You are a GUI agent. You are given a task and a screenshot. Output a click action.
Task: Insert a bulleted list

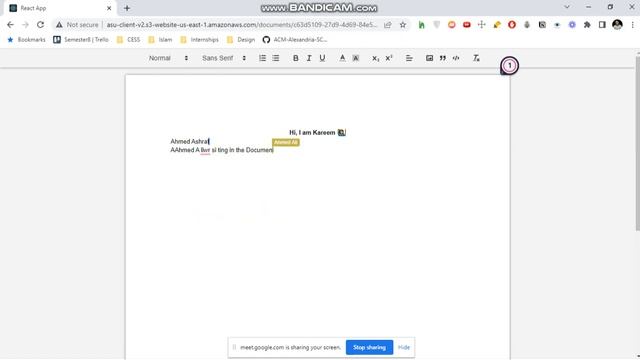(x=276, y=58)
